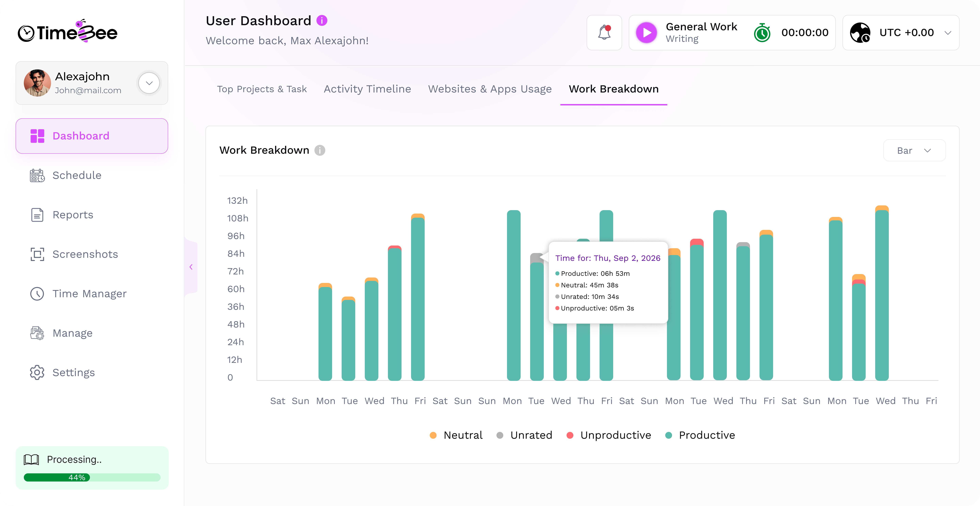Click the 00:00:00 timer display
Viewport: 980px width, 506px height.
coord(805,33)
